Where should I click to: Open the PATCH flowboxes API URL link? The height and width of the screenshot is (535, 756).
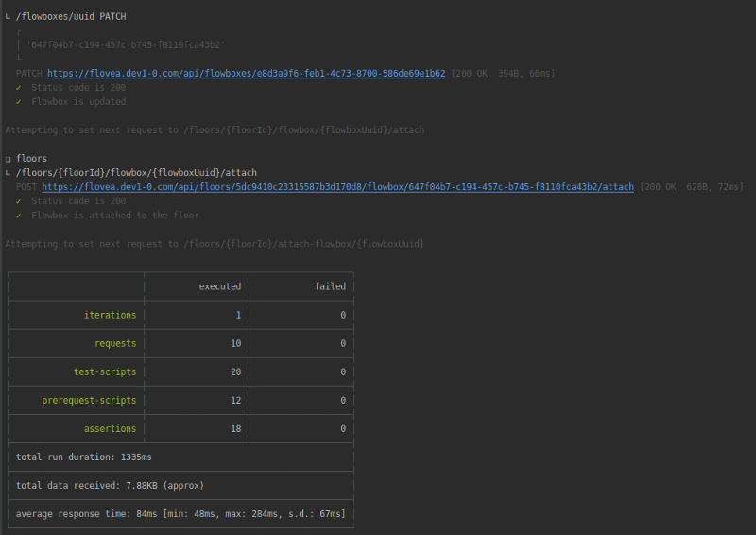tap(246, 74)
